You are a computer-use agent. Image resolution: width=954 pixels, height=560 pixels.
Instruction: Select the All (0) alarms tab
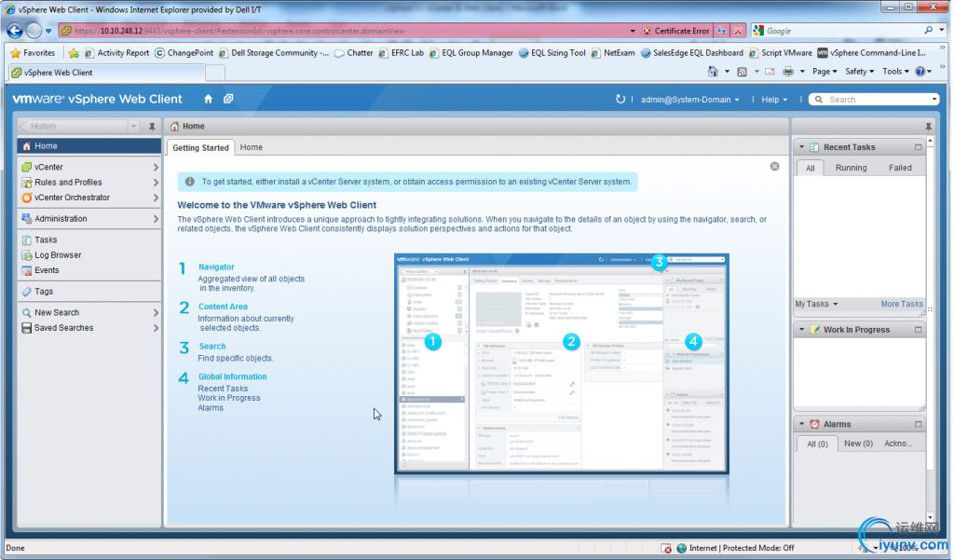click(817, 444)
